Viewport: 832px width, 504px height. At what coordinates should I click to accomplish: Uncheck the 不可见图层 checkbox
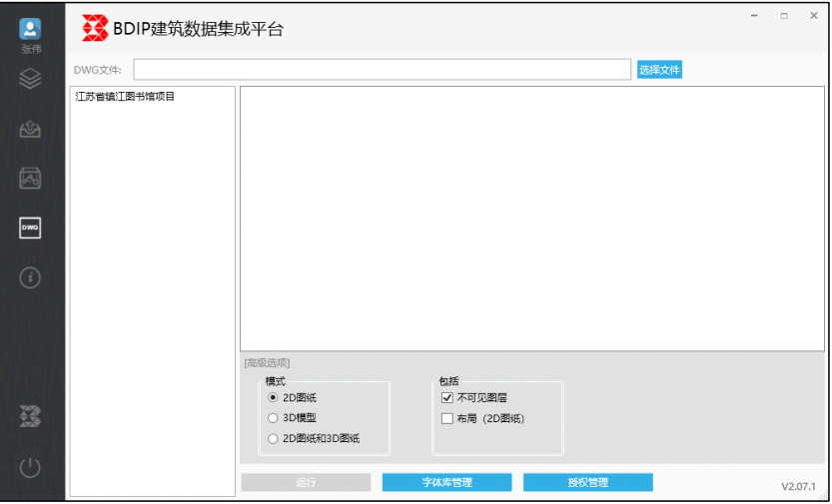click(x=447, y=397)
